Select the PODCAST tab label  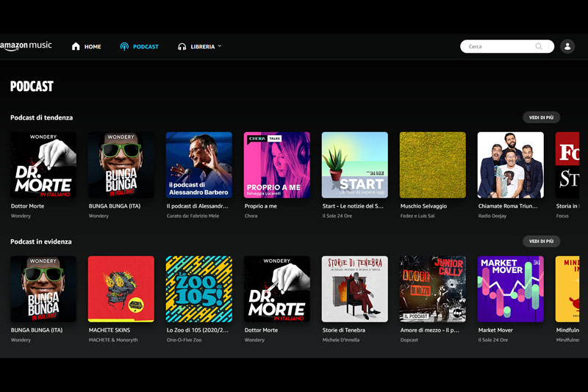[146, 47]
